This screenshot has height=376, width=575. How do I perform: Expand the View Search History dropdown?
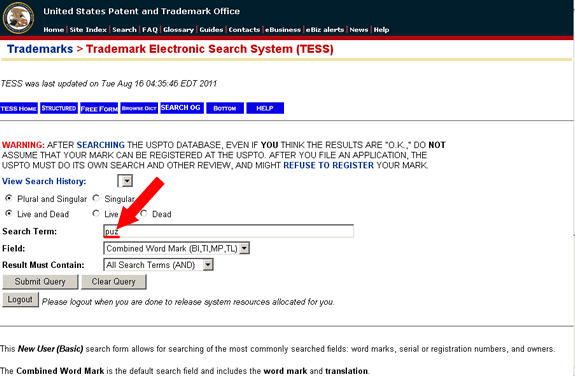pos(125,181)
